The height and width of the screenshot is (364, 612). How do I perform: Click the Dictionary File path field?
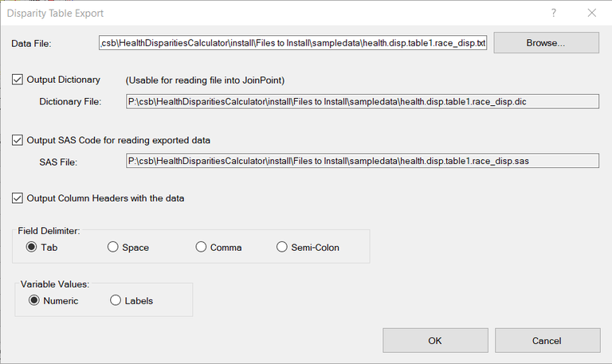(362, 101)
